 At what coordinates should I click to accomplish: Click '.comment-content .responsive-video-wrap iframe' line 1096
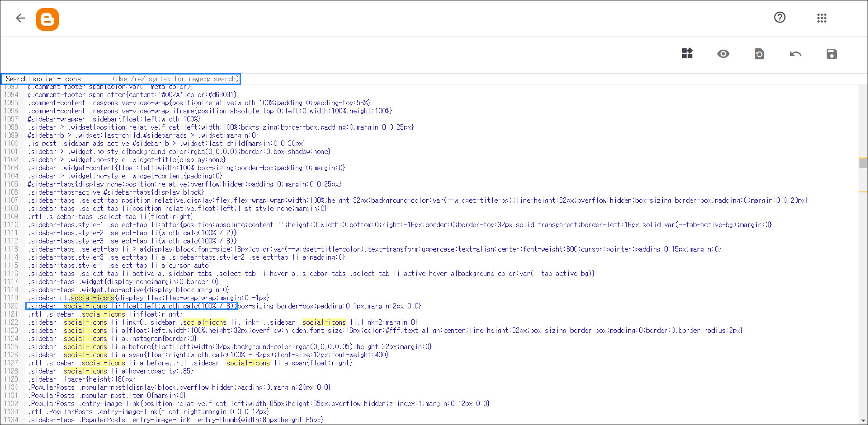pos(210,111)
